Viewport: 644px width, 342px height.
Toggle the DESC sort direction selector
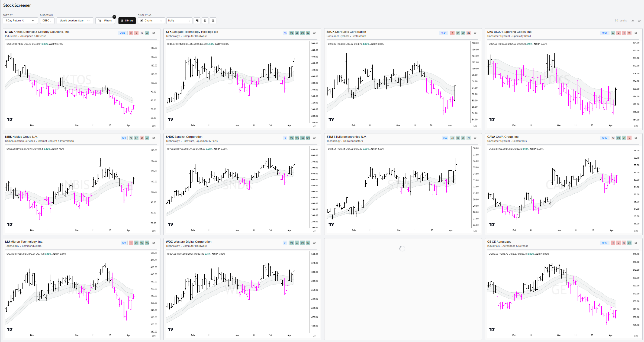(x=47, y=21)
